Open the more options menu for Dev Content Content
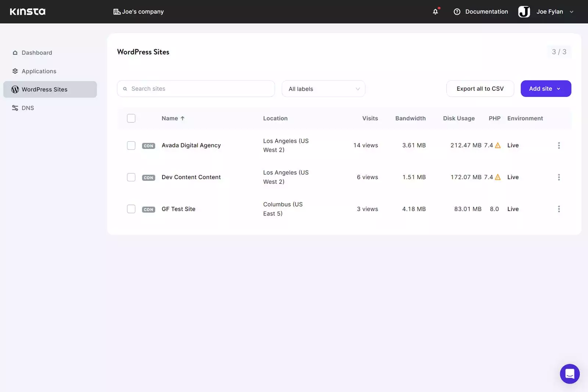 pos(559,177)
